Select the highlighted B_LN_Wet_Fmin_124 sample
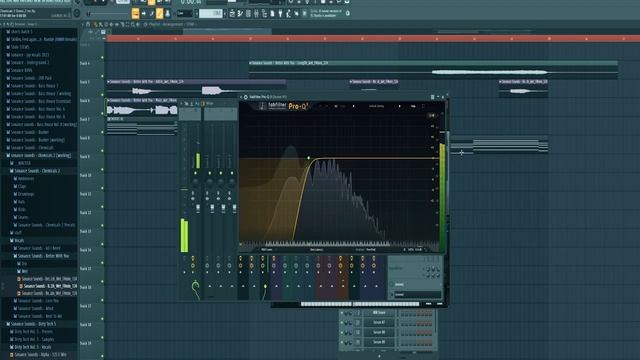The height and width of the screenshot is (360, 640). (49, 286)
